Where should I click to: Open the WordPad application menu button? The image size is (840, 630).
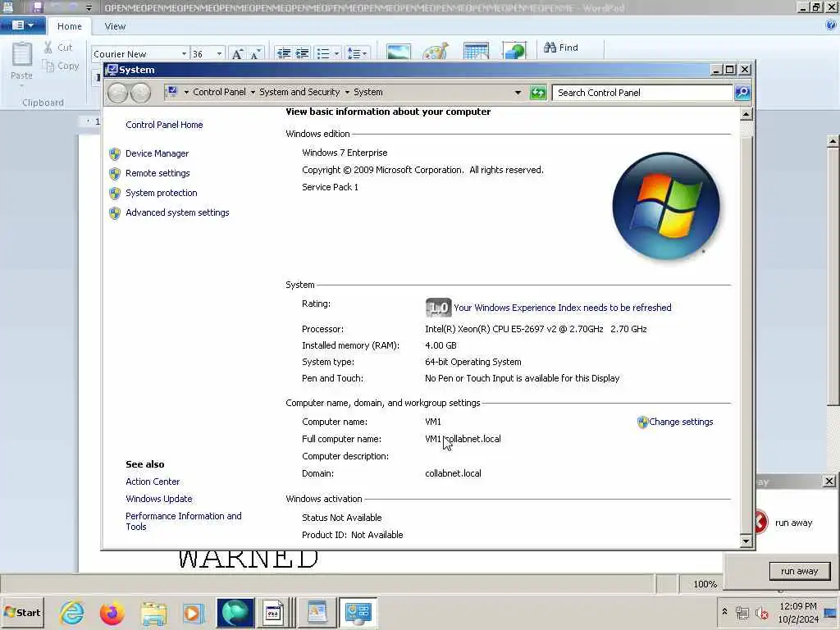22,25
